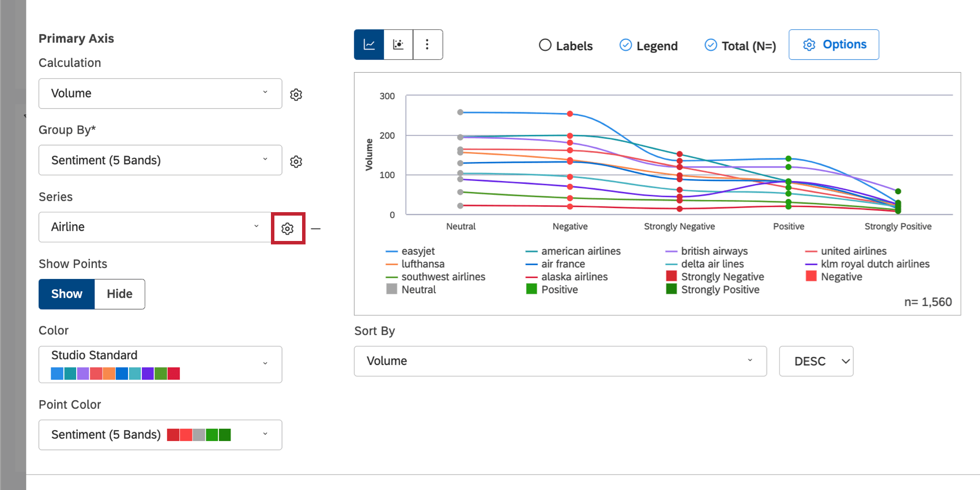The width and height of the screenshot is (980, 490).
Task: Switch to the scatter chart type icon
Action: point(398,45)
